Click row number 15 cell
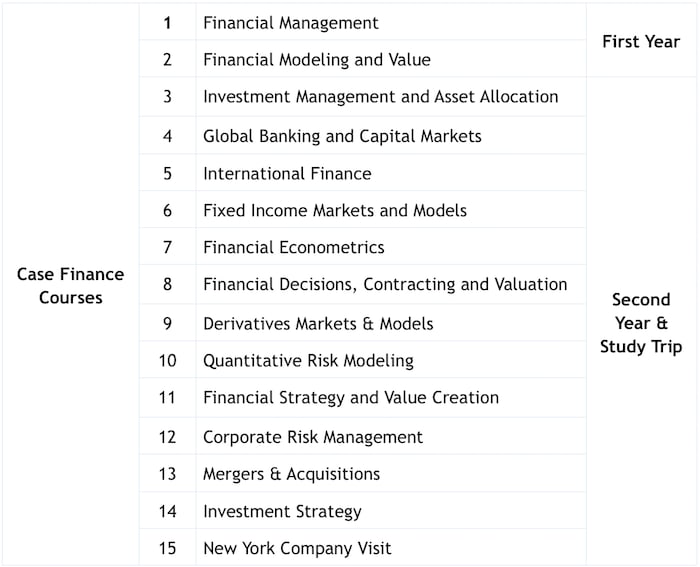Screen dimensions: 700x567 pyautogui.click(x=167, y=549)
